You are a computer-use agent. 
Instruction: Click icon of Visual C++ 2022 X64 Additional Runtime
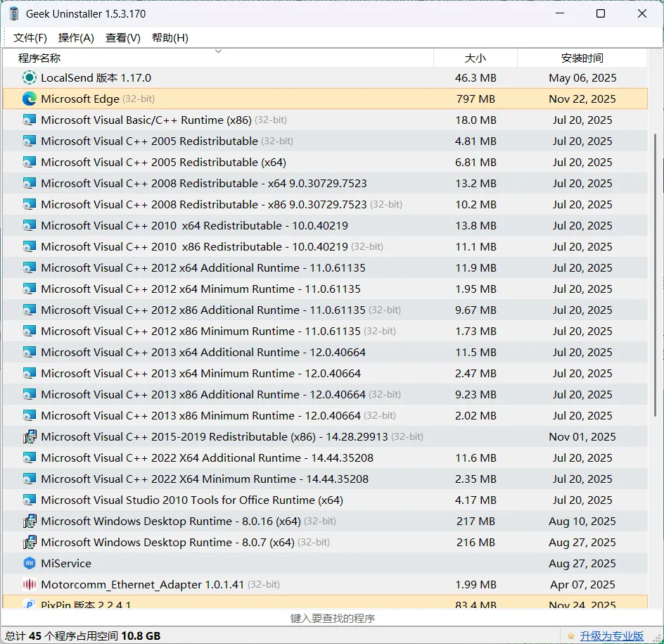pyautogui.click(x=30, y=458)
